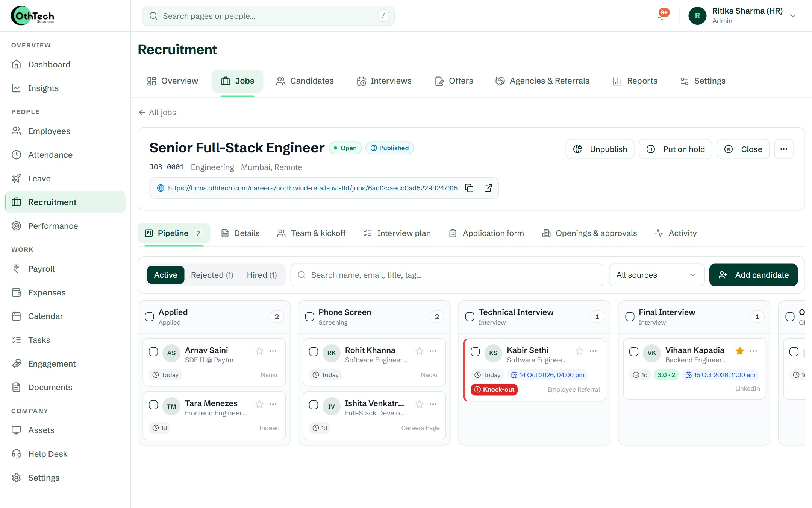Viewport: 812px width, 508px height.
Task: Click Vihaan Kapadia score 3.0 · 2
Action: point(666,375)
